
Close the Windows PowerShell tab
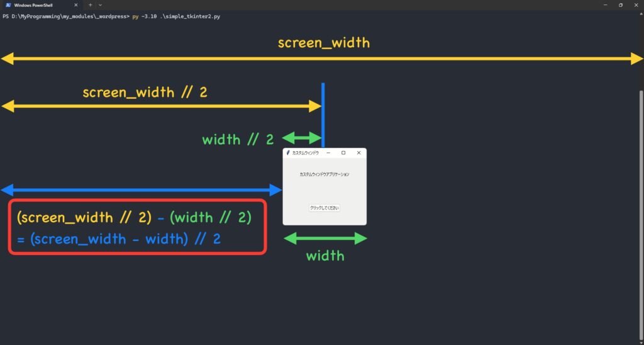point(75,5)
